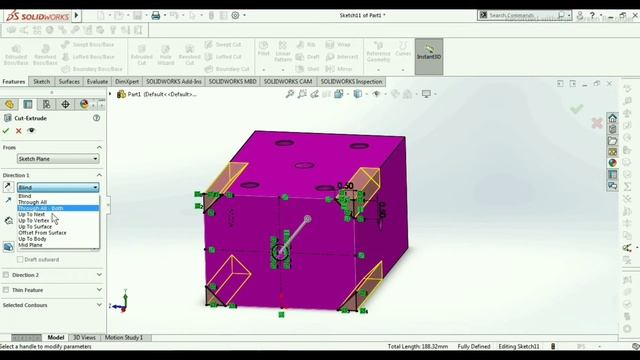640x360 pixels.
Task: Cancel Cut-Extrude with red X in panel
Action: (x=18, y=131)
